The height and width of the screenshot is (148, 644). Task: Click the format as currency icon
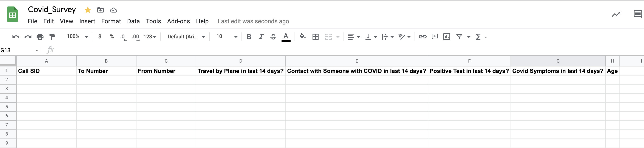pos(100,36)
